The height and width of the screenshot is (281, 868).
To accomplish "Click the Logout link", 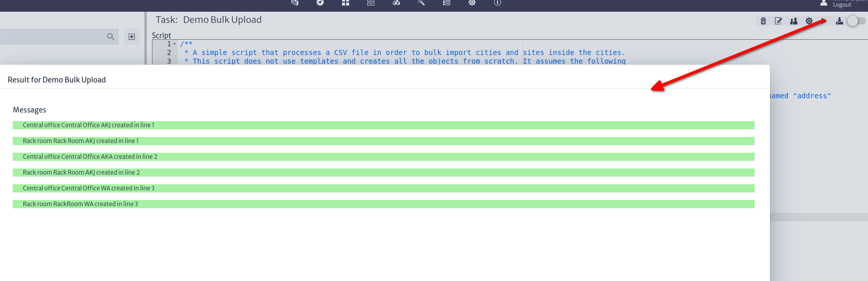I will [x=842, y=5].
